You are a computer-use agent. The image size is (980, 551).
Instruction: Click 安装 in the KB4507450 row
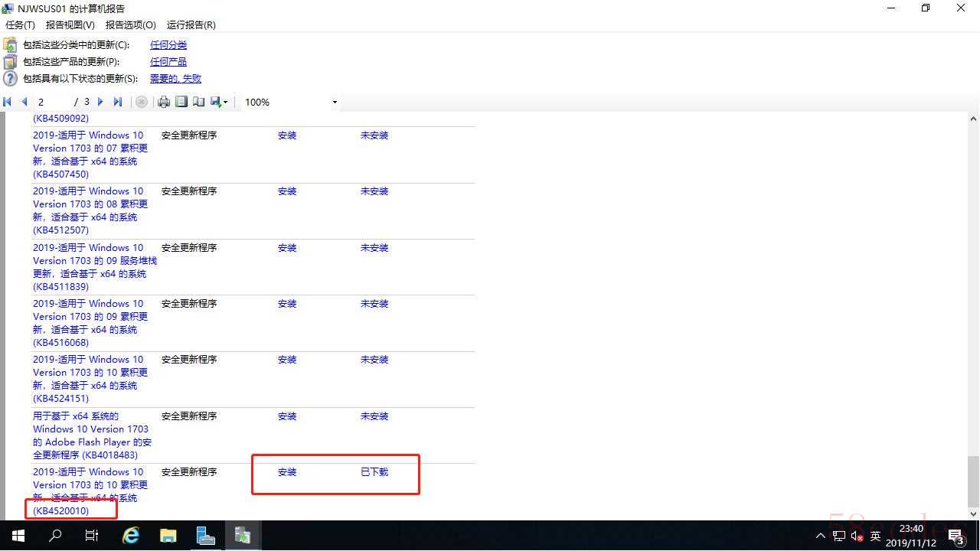pyautogui.click(x=287, y=135)
